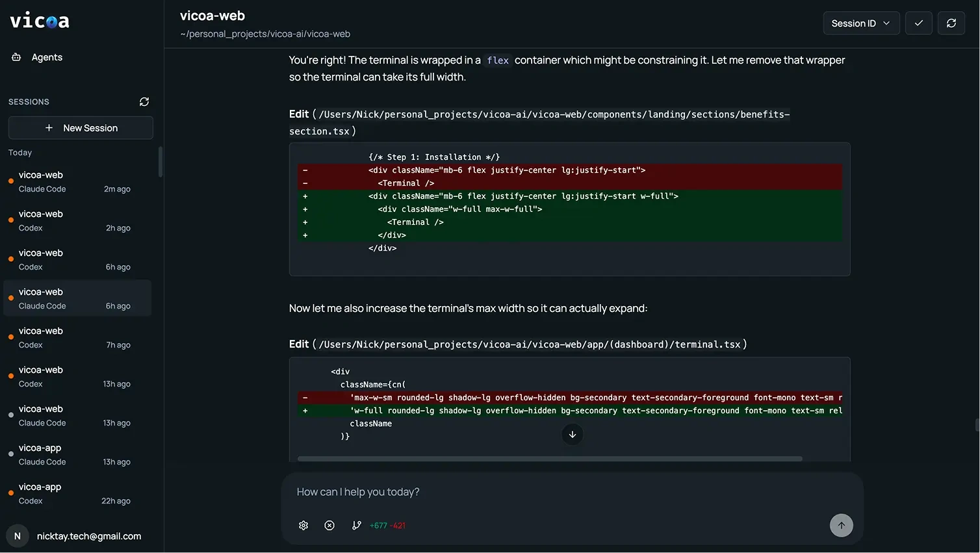This screenshot has height=553, width=980.
Task: Create a New Session
Action: coord(80,127)
